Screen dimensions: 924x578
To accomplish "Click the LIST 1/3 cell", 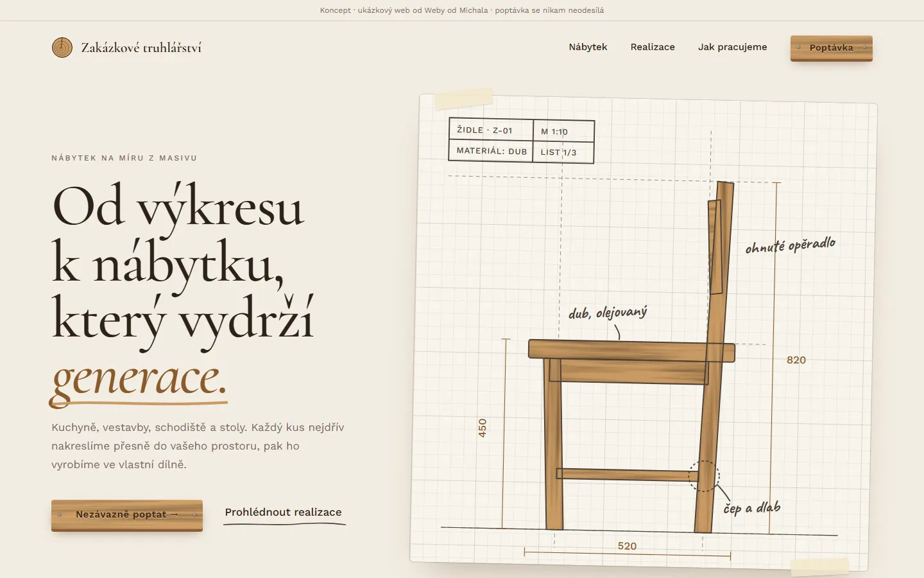I will click(x=563, y=152).
